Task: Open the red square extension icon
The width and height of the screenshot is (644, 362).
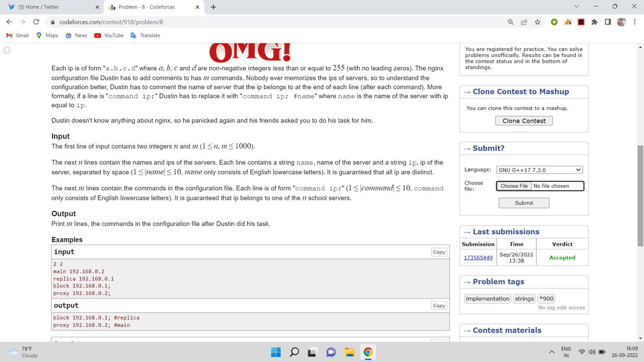Action: tap(581, 22)
